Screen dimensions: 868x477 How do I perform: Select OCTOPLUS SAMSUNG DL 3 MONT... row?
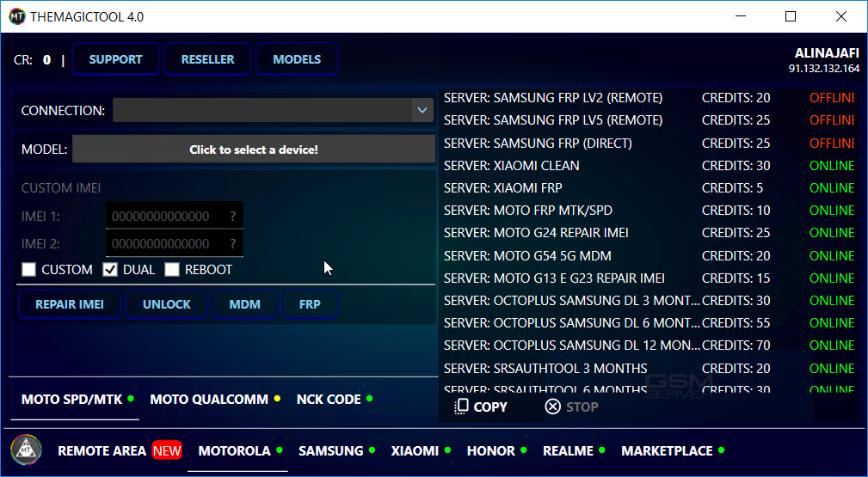pyautogui.click(x=649, y=301)
